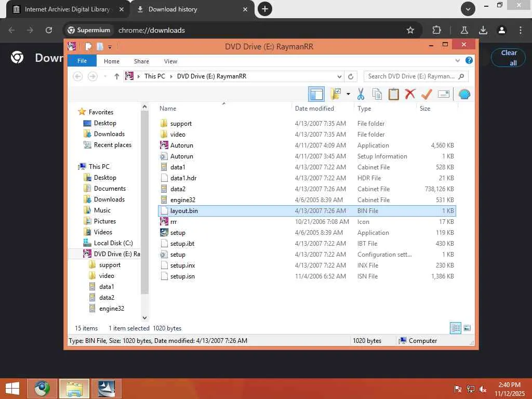Image resolution: width=532 pixels, height=399 pixels.
Task: Open Explorer Help question mark
Action: click(x=469, y=60)
